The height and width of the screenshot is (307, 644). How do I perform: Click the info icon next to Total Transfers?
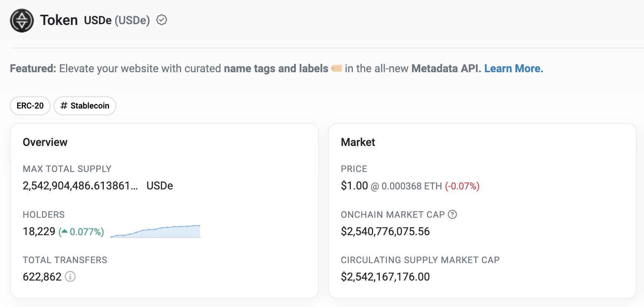click(x=70, y=277)
